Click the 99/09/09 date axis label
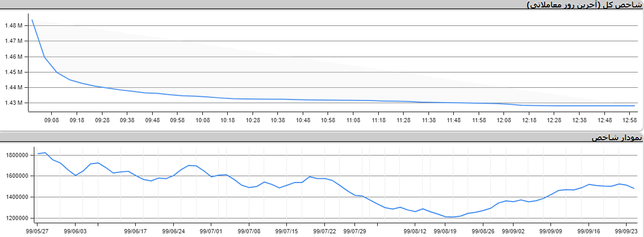The width and height of the screenshot is (644, 237). [552, 231]
